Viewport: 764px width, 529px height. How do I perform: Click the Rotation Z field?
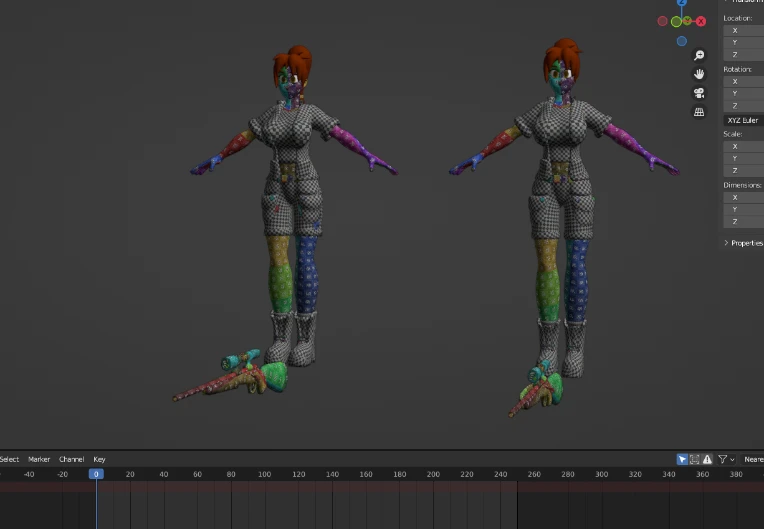point(744,106)
